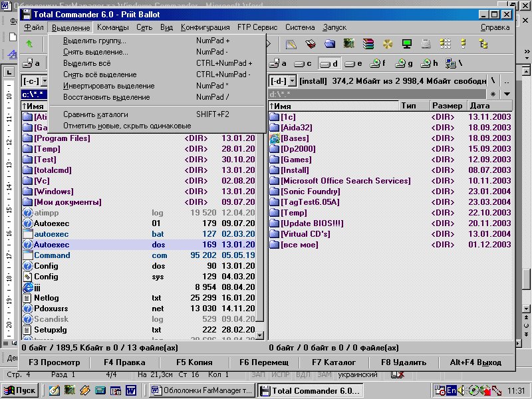Viewport: 532px width, 399px height.
Task: Choose Инвертировать выделение menu entry
Action: click(x=157, y=86)
